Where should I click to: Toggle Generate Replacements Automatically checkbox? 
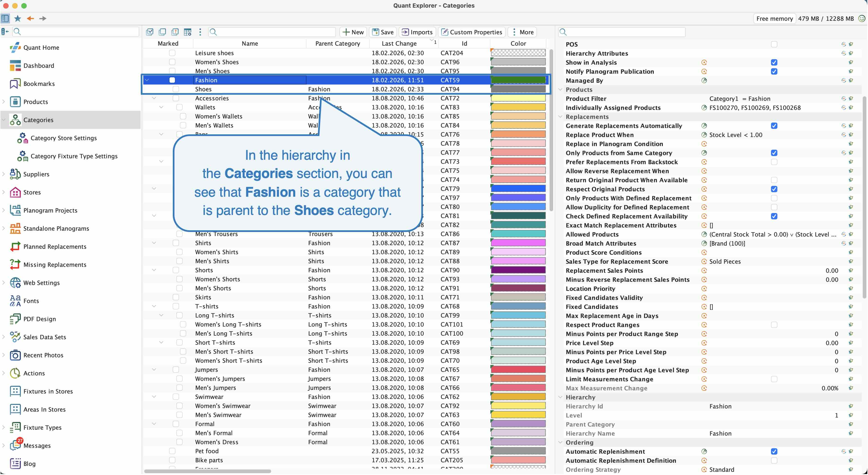[x=774, y=126]
